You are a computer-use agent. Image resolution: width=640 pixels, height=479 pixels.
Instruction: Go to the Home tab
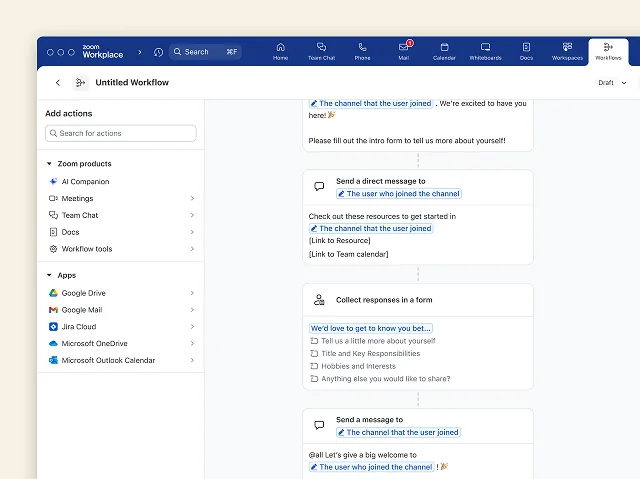coord(280,51)
